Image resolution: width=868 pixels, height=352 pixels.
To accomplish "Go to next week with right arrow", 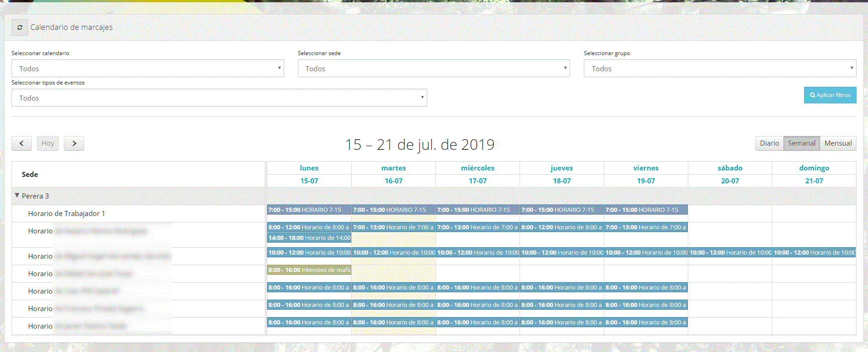I will [x=74, y=143].
